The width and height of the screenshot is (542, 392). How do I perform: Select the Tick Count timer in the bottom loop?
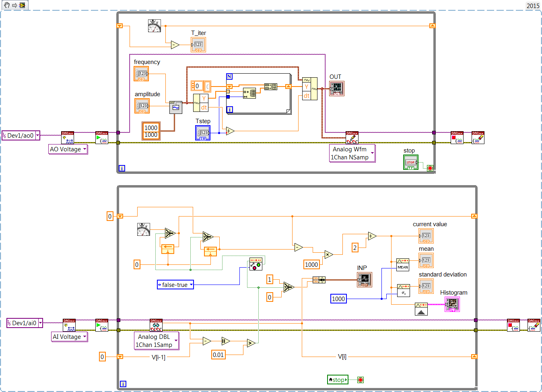tap(144, 229)
